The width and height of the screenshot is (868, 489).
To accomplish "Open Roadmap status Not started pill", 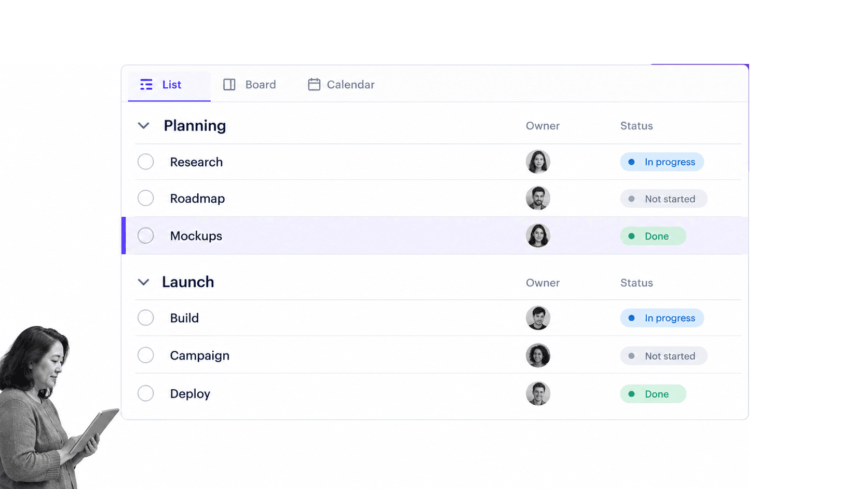I will coord(663,199).
